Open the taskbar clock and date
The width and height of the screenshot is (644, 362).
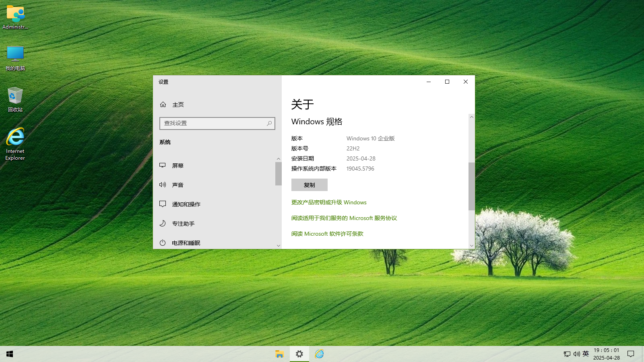coord(607,354)
